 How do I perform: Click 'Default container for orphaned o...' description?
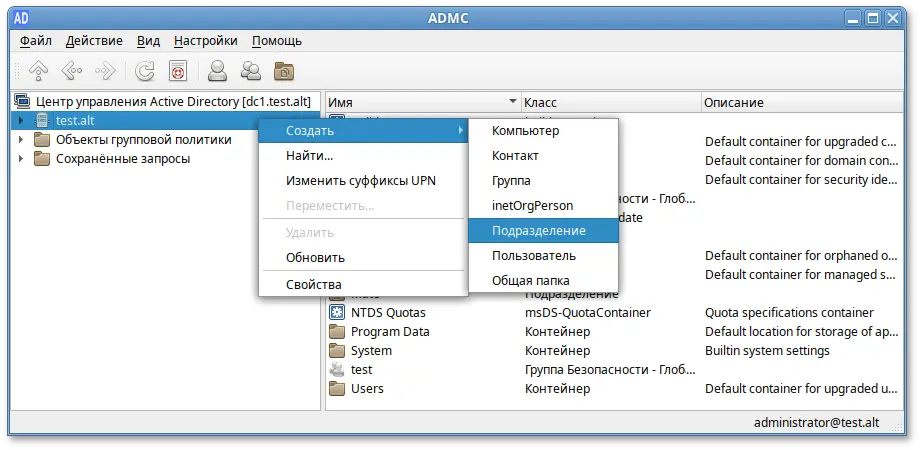click(x=801, y=256)
